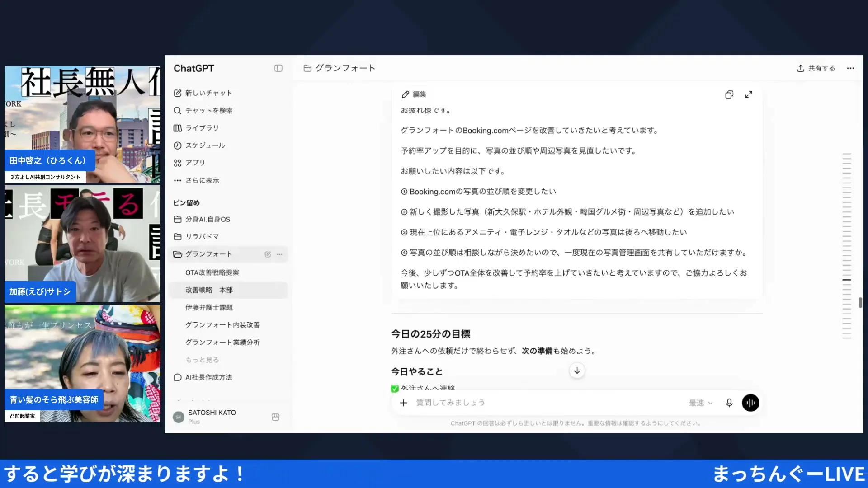Click the 青い髪のそら飛ぶ美容師 video thumbnail
The image size is (868, 488).
click(83, 364)
